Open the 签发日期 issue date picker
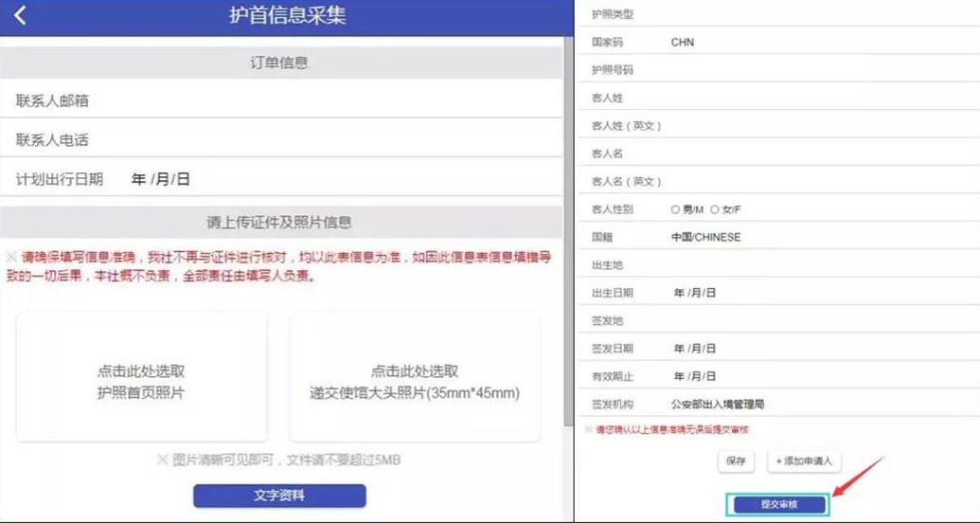Image resolution: width=980 pixels, height=523 pixels. (x=695, y=349)
